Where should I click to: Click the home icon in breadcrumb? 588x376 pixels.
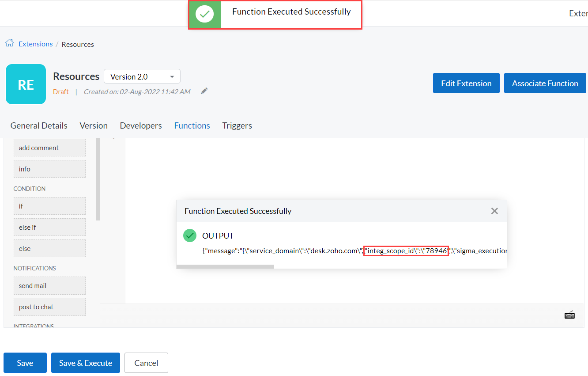[x=9, y=43]
